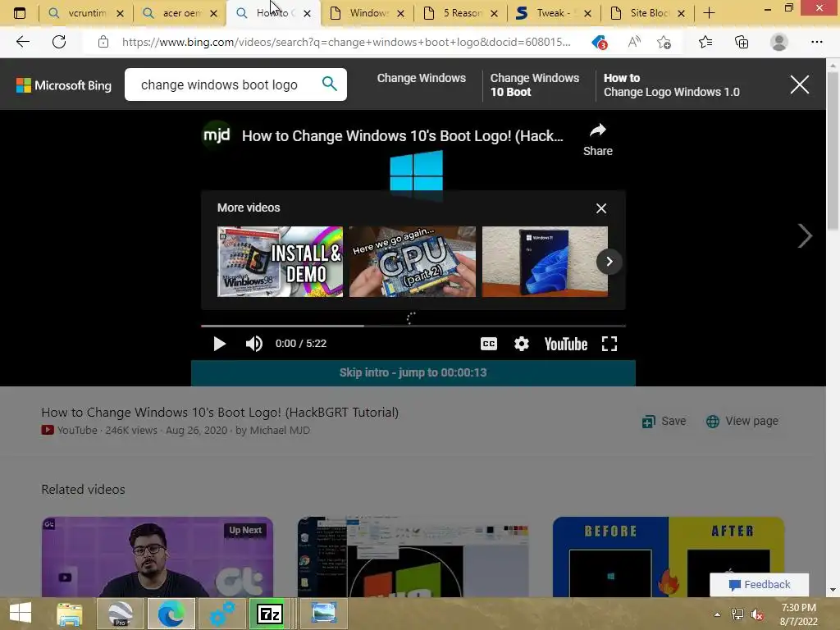The image size is (840, 630).
Task: Click the Bing search magnifier icon
Action: coord(330,84)
